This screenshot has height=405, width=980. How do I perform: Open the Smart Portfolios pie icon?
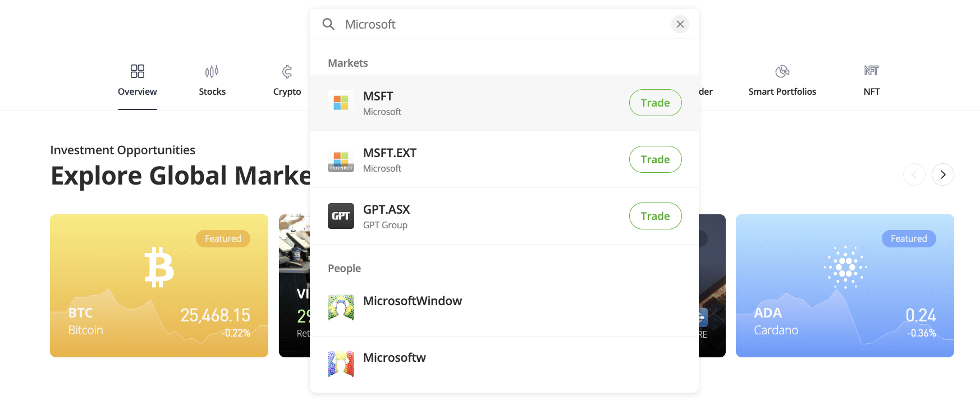point(782,71)
